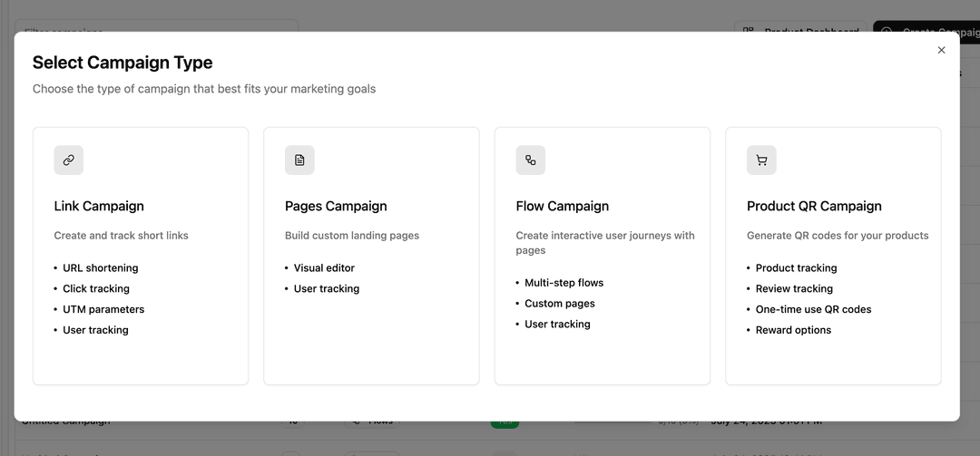Click the document icon for Pages Campaign
The width and height of the screenshot is (980, 456).
click(299, 160)
